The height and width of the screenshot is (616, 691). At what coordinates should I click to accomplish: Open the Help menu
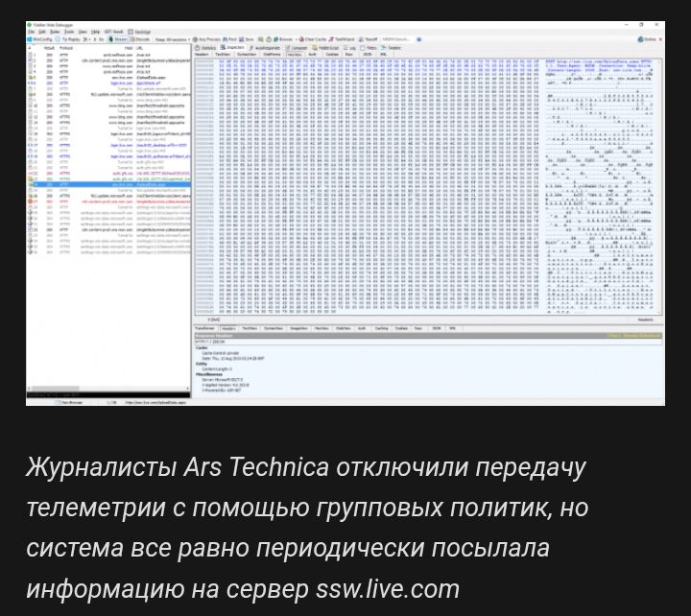[x=96, y=32]
